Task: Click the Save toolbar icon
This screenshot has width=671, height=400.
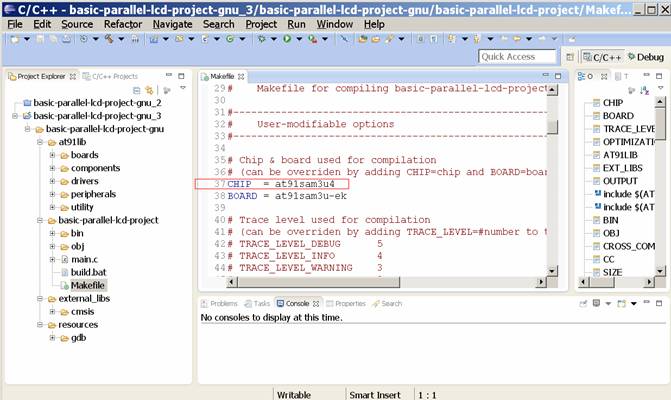Action: point(40,39)
